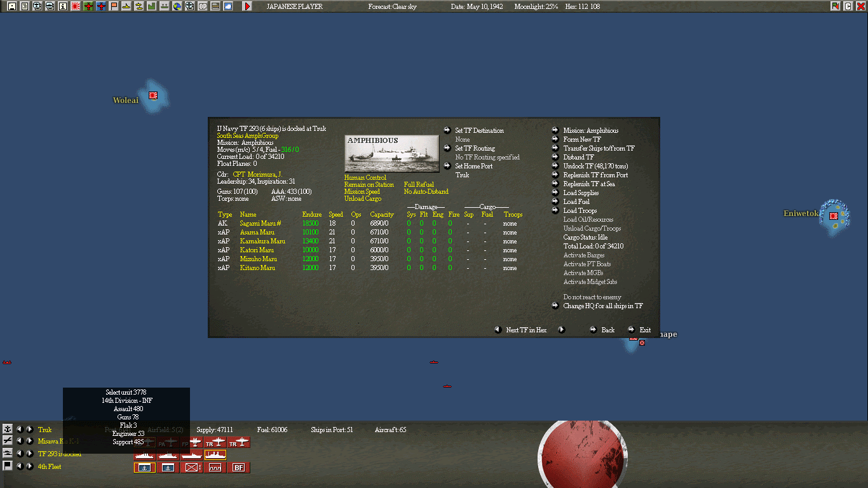Toggle Human Control setting
The image size is (868, 488).
point(365,178)
